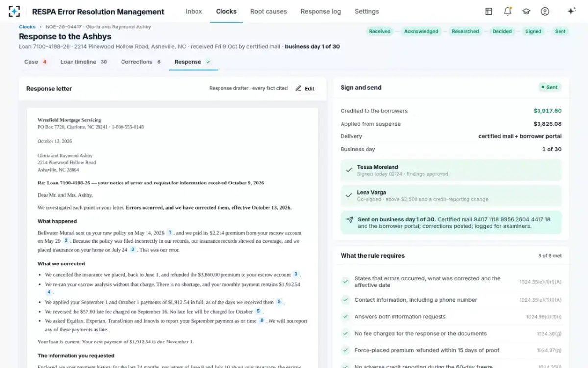Open citation 2 after May 29

pyautogui.click(x=66, y=240)
